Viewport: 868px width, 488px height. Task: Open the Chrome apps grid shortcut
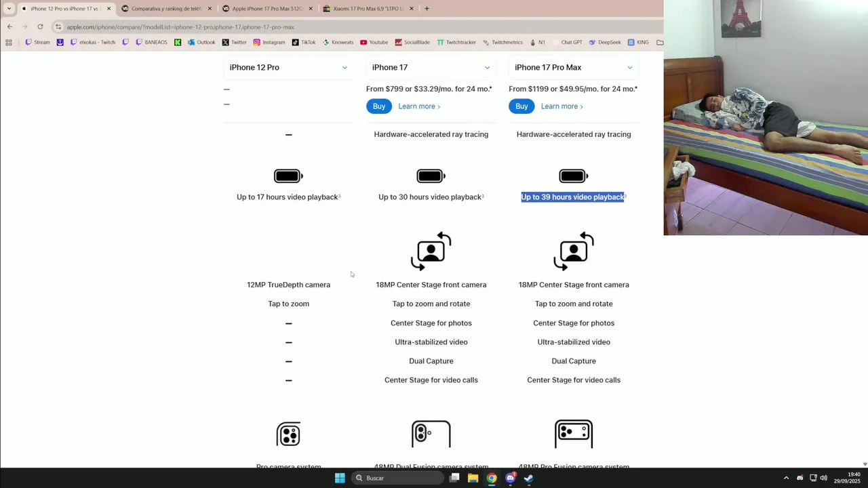pyautogui.click(x=8, y=42)
